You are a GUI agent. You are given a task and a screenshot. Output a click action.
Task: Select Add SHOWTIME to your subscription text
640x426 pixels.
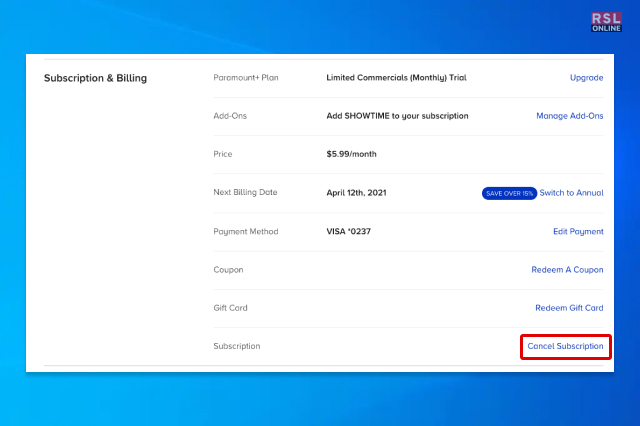point(397,116)
